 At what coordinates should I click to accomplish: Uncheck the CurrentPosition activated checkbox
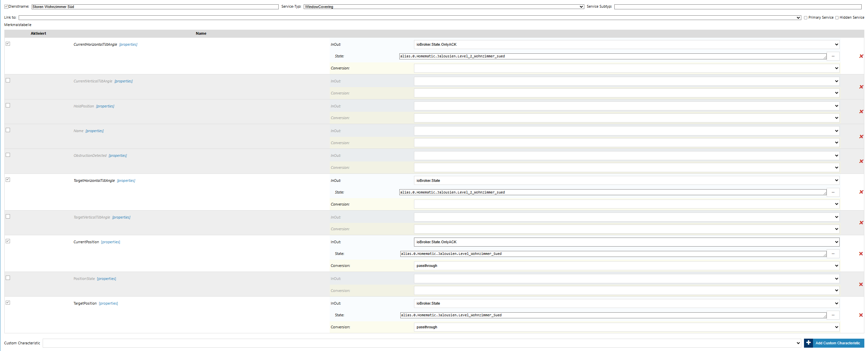point(8,242)
